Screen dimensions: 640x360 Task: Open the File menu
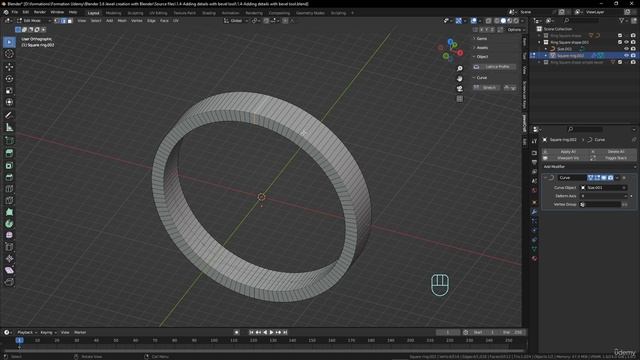point(15,12)
